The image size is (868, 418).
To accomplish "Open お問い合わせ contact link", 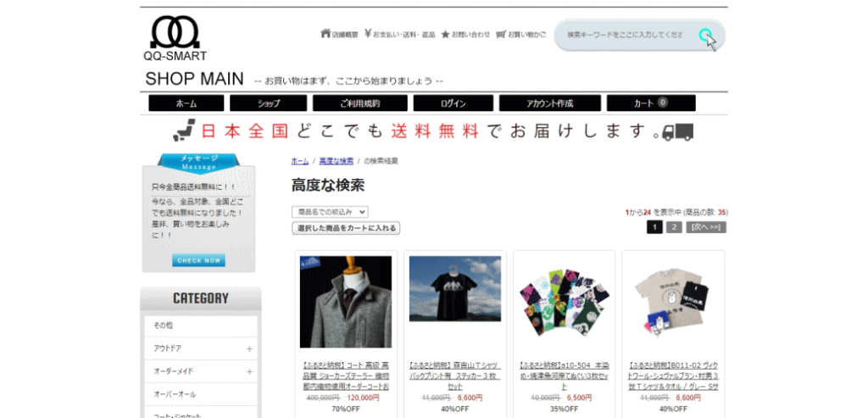I will [x=470, y=34].
